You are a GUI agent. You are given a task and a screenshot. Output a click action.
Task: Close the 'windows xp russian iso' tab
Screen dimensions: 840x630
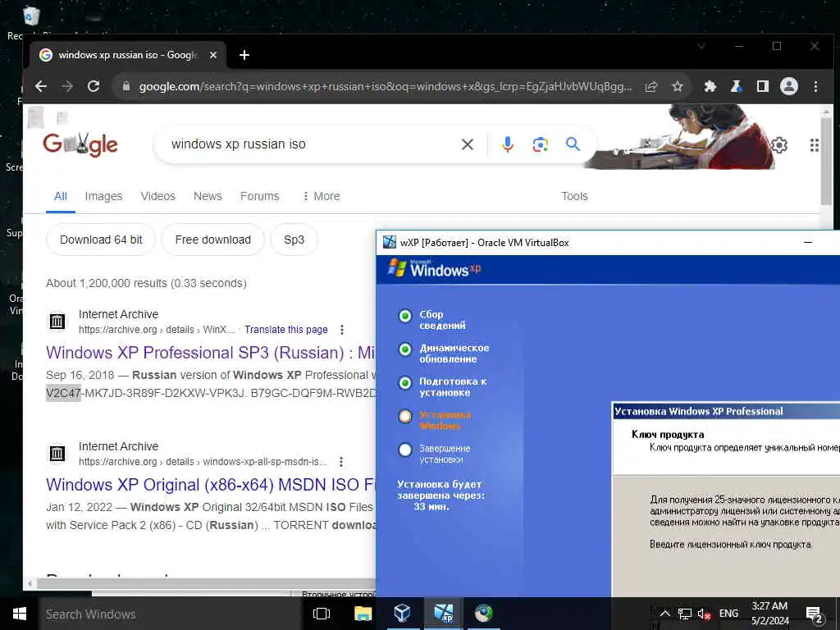[x=213, y=55]
